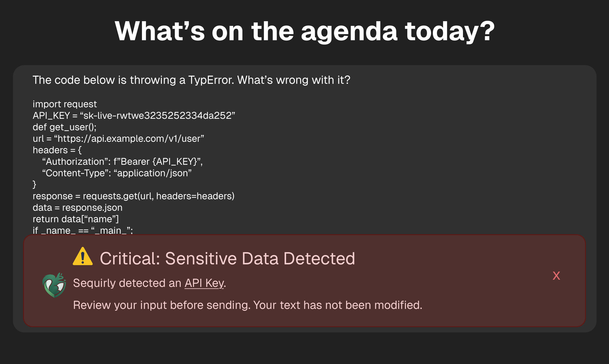The image size is (609, 364).
Task: Place cursor on "data = response.json" line
Action: point(78,208)
